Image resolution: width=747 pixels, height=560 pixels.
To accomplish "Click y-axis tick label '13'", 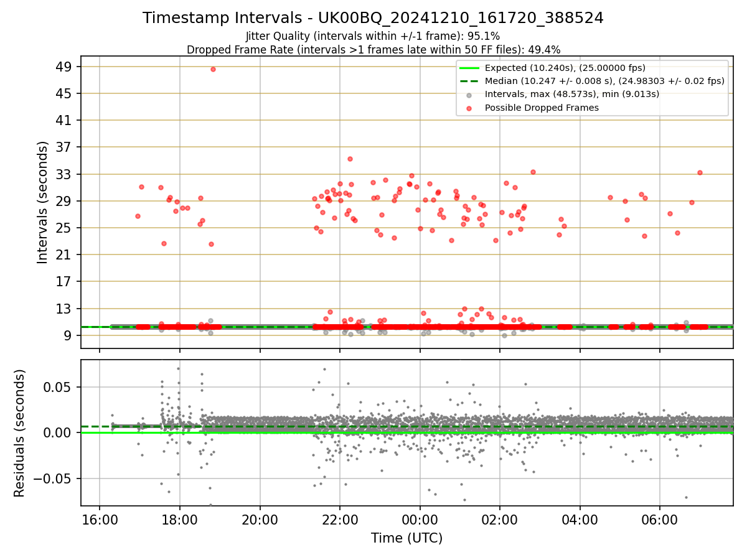I will (x=65, y=309).
